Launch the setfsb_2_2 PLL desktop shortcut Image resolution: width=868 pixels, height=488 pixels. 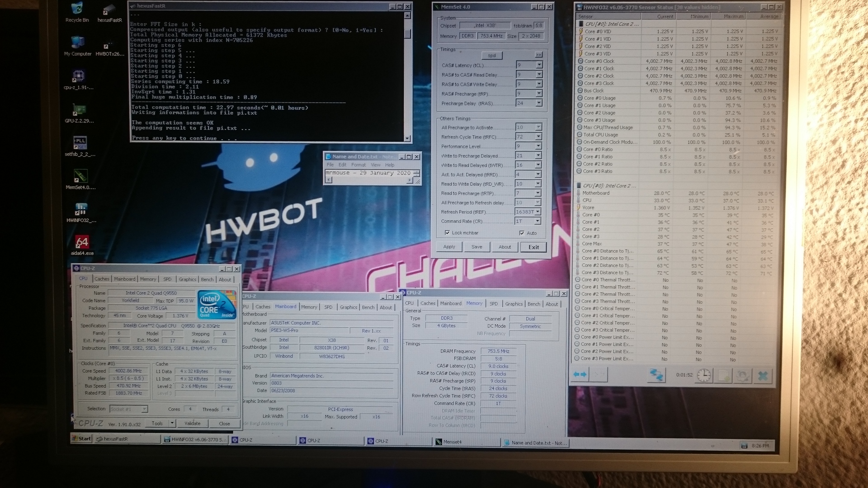pyautogui.click(x=80, y=146)
